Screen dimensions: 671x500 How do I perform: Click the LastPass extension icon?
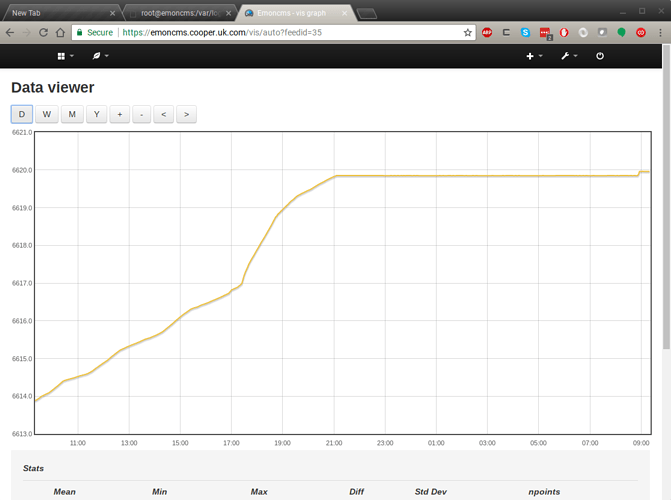(545, 33)
